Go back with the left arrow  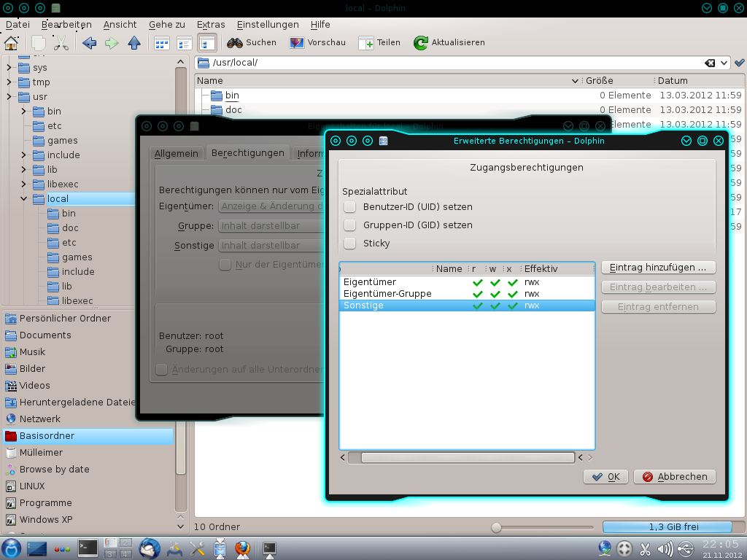(x=89, y=43)
